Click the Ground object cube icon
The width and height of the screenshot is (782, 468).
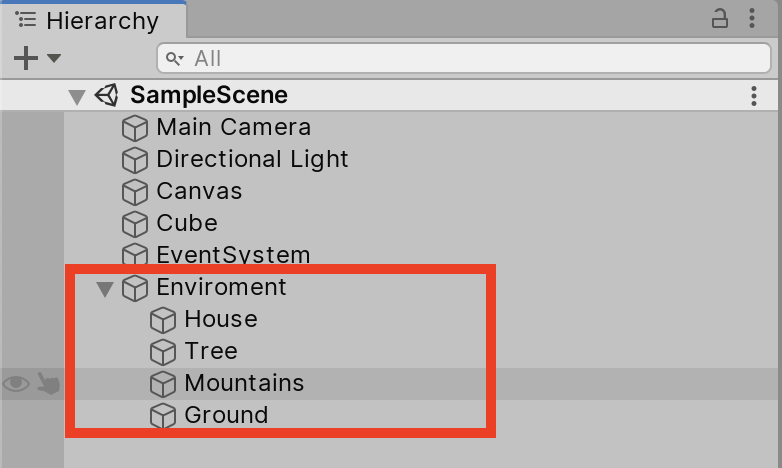click(x=162, y=416)
